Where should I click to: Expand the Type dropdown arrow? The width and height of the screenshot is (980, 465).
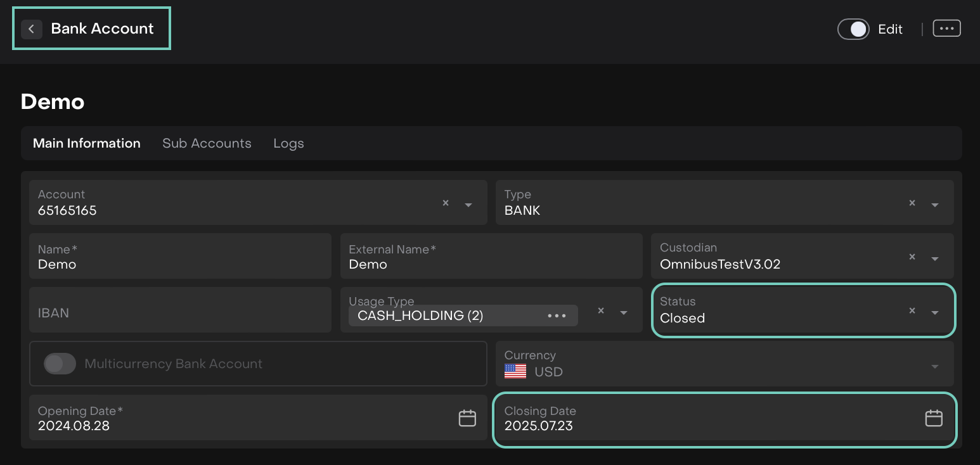[x=935, y=205]
